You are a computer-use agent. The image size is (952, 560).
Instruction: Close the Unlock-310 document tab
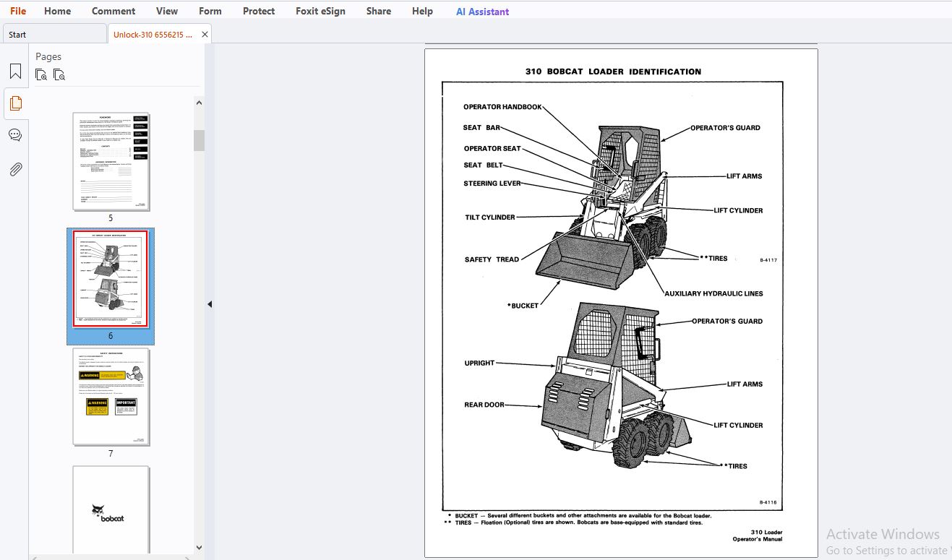(205, 34)
